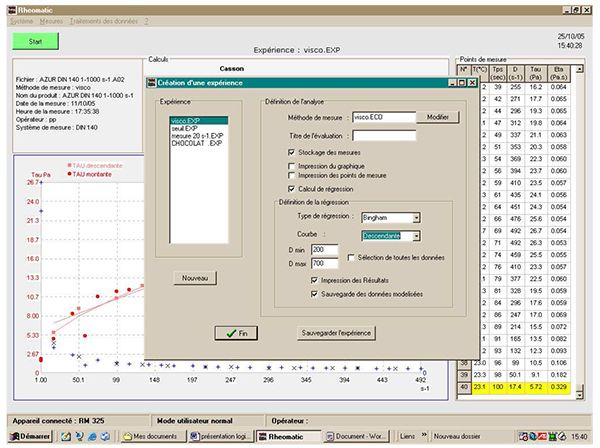
Task: Click the Tps (sec) column header
Action: pos(497,73)
